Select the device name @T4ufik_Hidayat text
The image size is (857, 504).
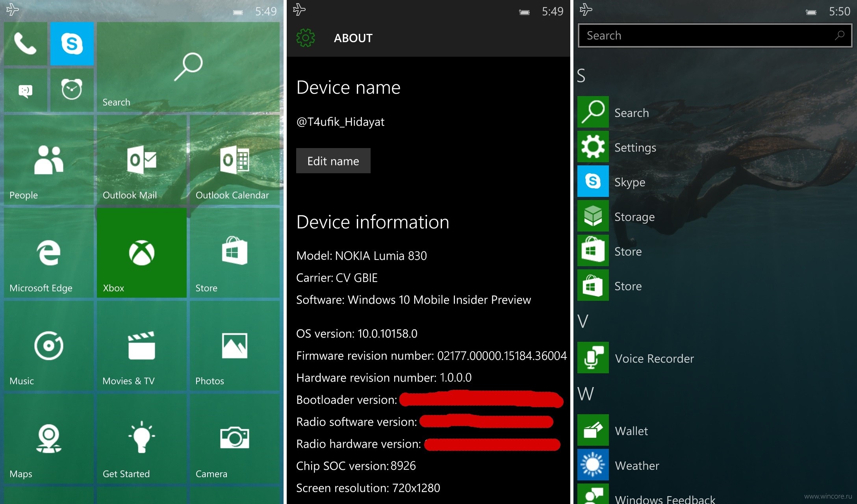pos(340,122)
